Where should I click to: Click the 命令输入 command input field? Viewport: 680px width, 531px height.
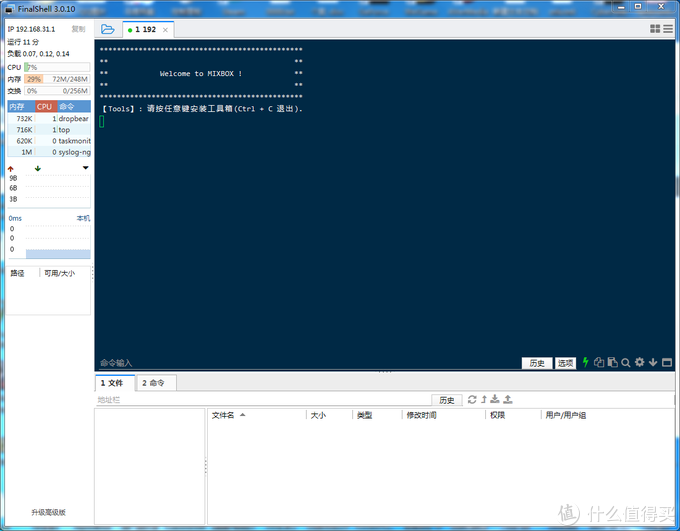pyautogui.click(x=300, y=363)
